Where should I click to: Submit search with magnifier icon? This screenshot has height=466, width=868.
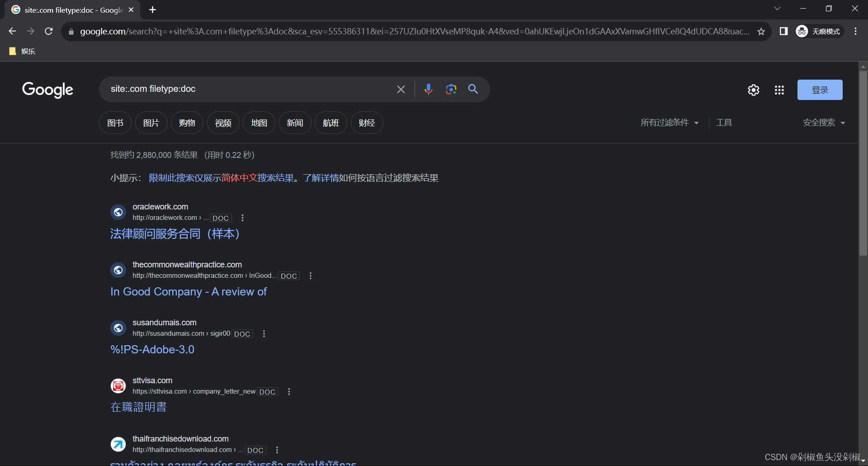coord(473,89)
